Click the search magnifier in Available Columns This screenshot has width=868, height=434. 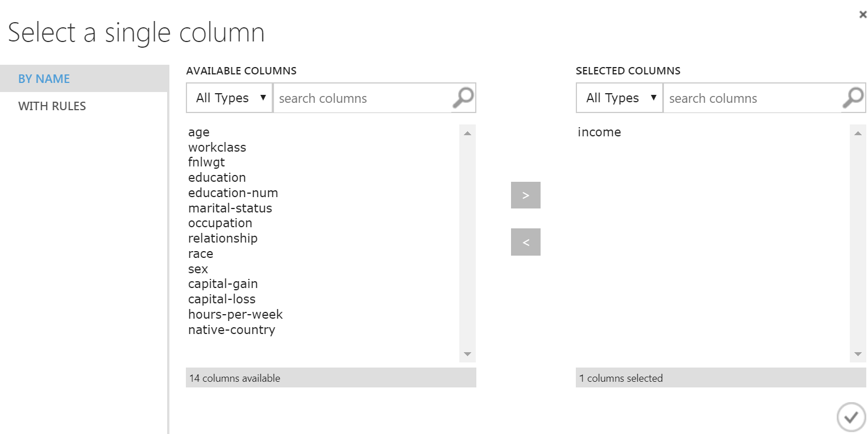click(463, 98)
